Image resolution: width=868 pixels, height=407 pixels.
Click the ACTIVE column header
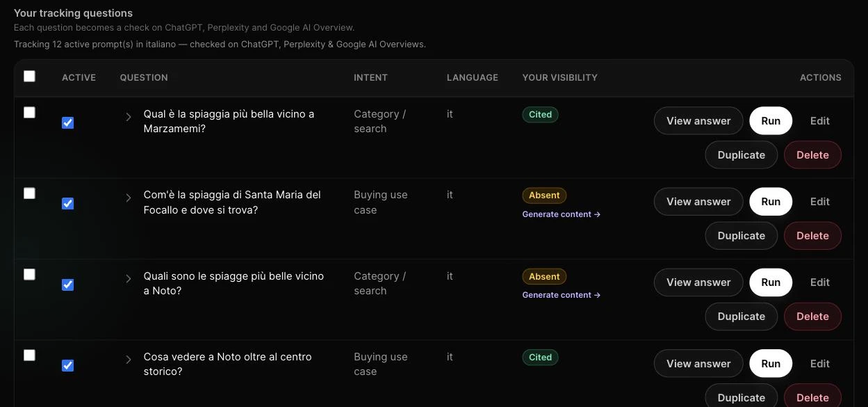click(x=79, y=78)
